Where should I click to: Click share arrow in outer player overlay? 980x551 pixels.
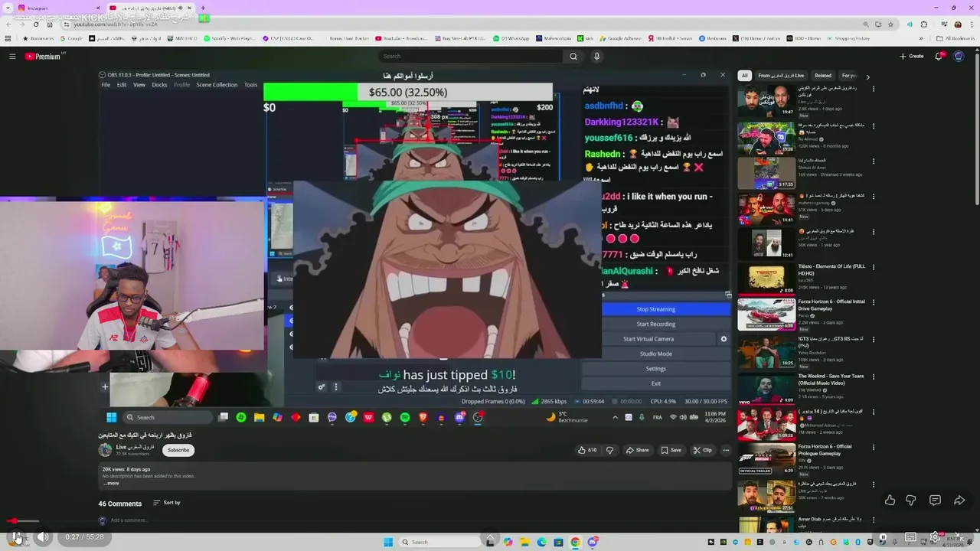(x=959, y=500)
